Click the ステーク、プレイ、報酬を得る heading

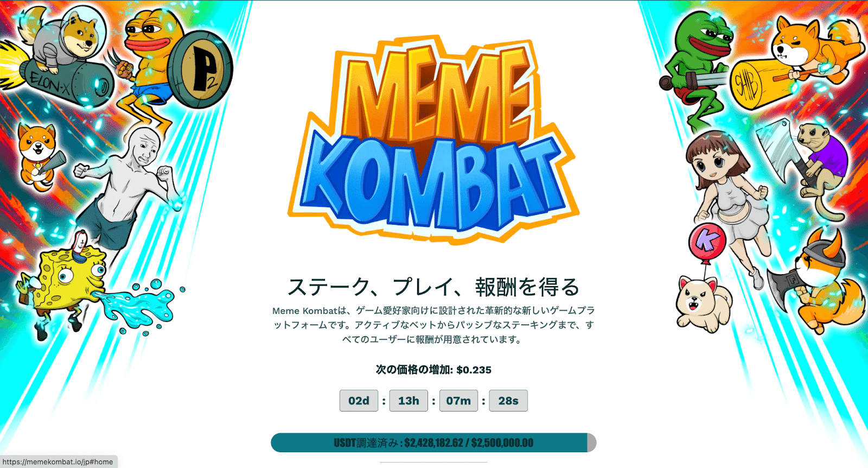(433, 287)
